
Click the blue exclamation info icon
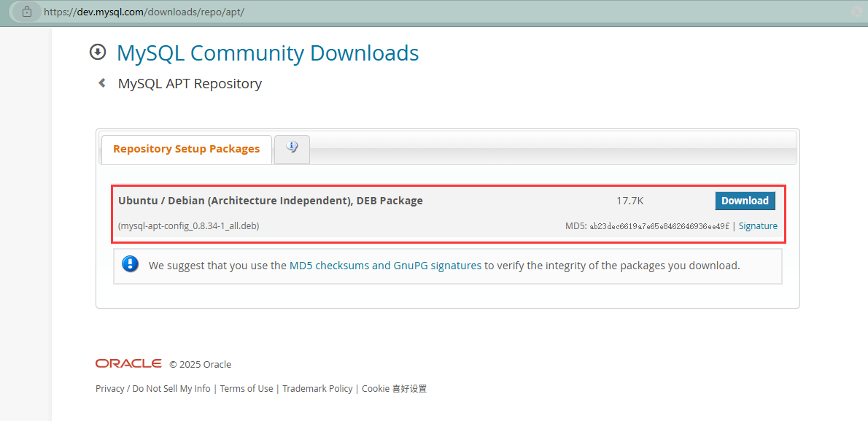130,263
